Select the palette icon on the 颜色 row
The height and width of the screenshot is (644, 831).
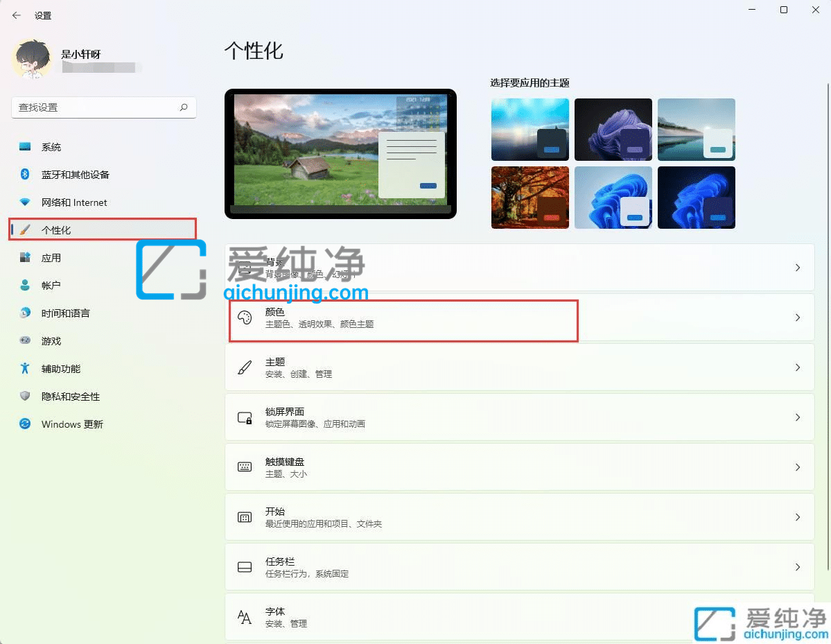tap(245, 317)
